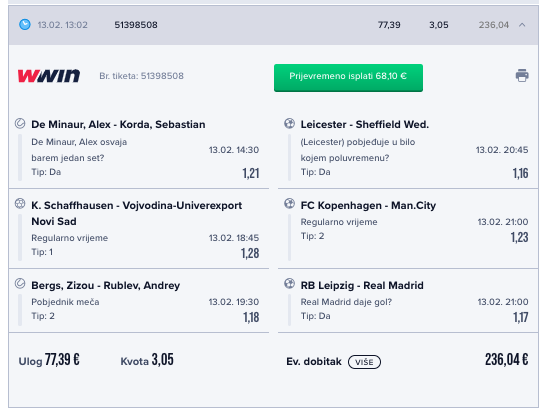Collapse the ticket 51398508 details chevron
544x415 pixels.
click(x=522, y=25)
